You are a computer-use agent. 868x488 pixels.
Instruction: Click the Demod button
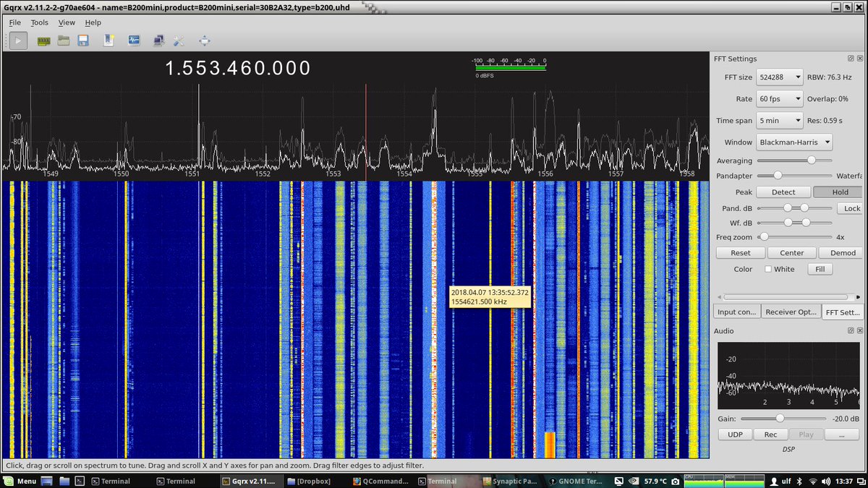[842, 253]
